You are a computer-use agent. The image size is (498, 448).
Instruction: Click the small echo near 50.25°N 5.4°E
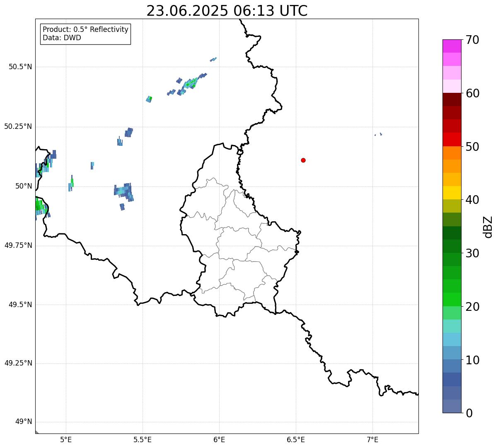tap(129, 132)
